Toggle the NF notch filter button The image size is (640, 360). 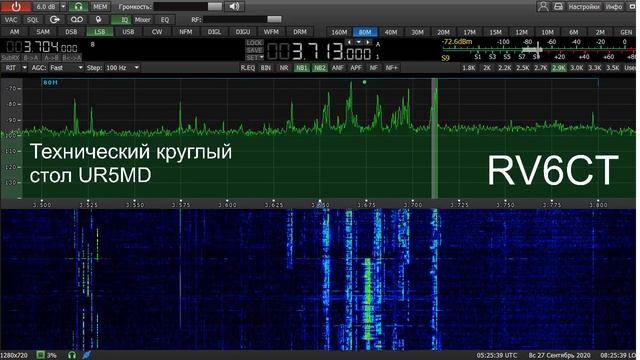pyautogui.click(x=373, y=68)
